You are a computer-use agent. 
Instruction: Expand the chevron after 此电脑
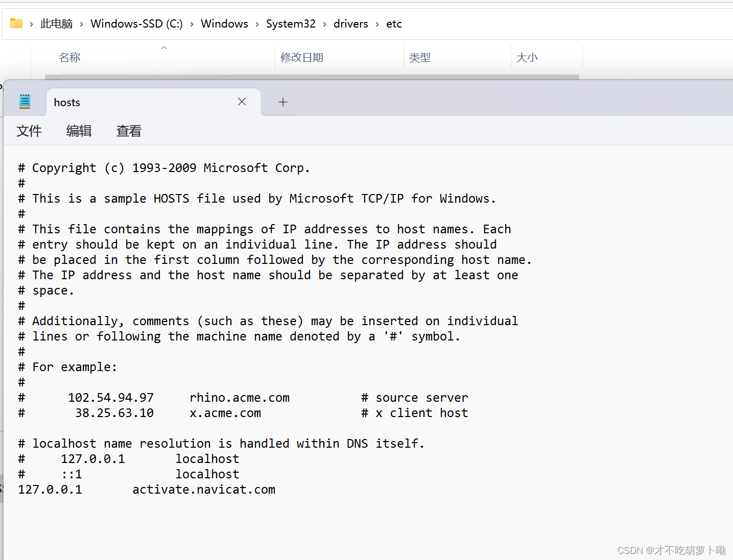[81, 24]
